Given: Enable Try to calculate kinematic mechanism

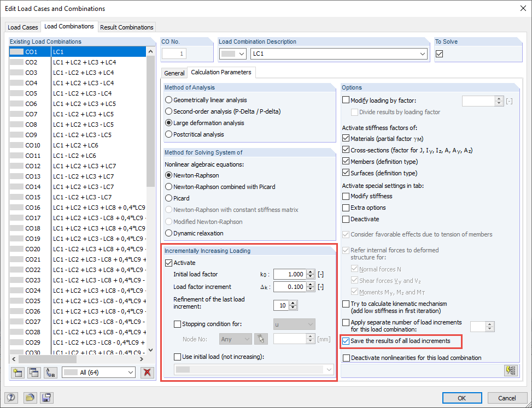Looking at the screenshot, I should pyautogui.click(x=346, y=304).
